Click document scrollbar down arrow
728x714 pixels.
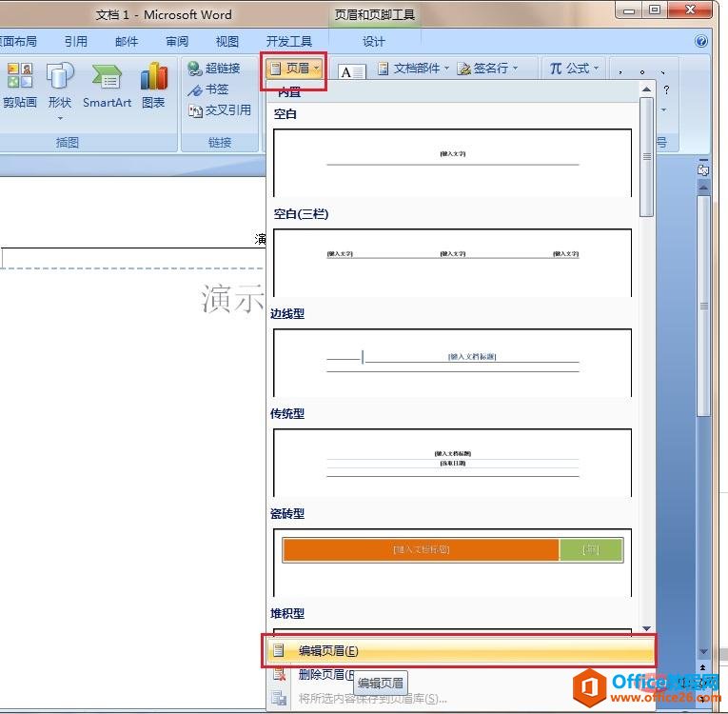[x=704, y=652]
